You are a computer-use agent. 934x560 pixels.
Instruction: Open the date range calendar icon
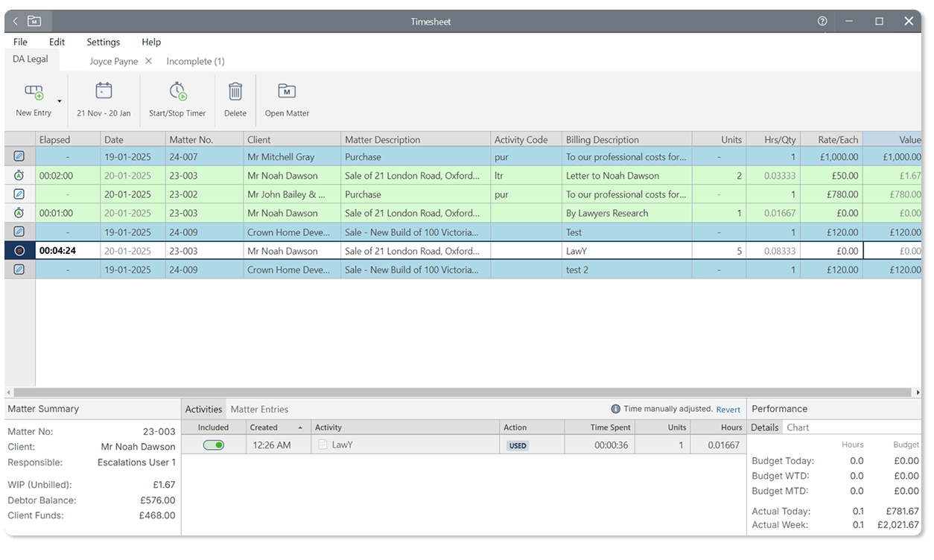104,92
